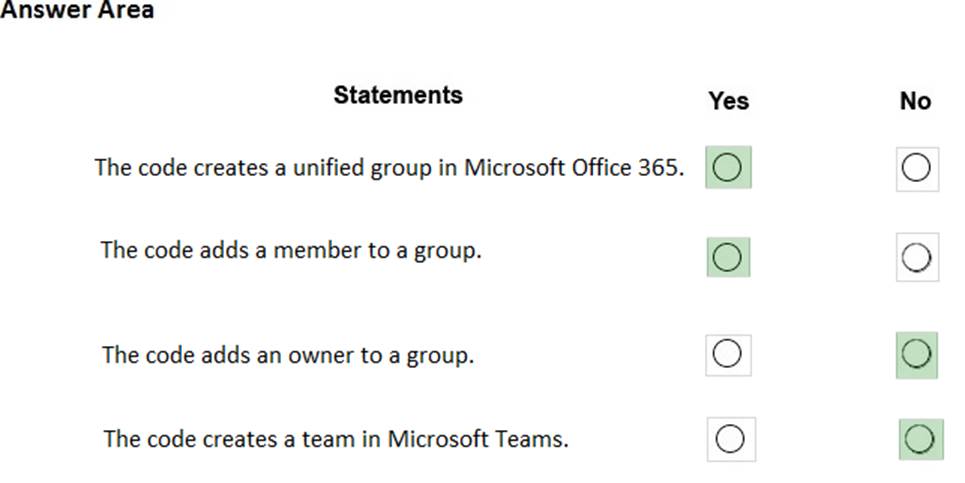Choose No for adds a member statement
This screenshot has height=483, width=965.
(x=916, y=258)
